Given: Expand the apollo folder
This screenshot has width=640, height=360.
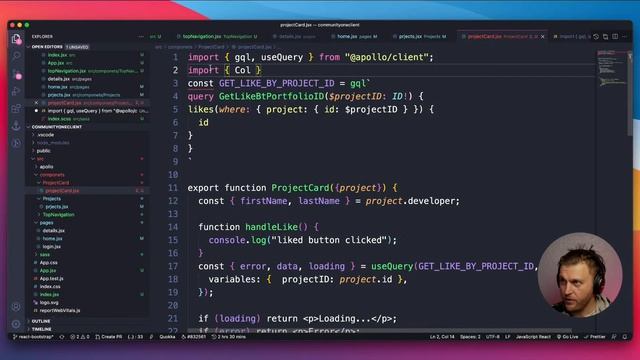Looking at the screenshot, I should point(47,167).
